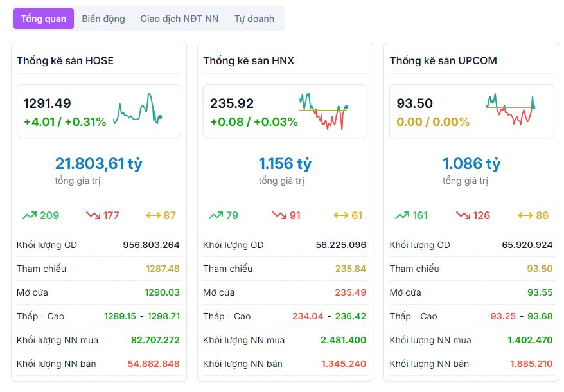Click HOSE total value 21.803,61 tỷ
Viewport: 564px width, 392px height.
(x=98, y=164)
